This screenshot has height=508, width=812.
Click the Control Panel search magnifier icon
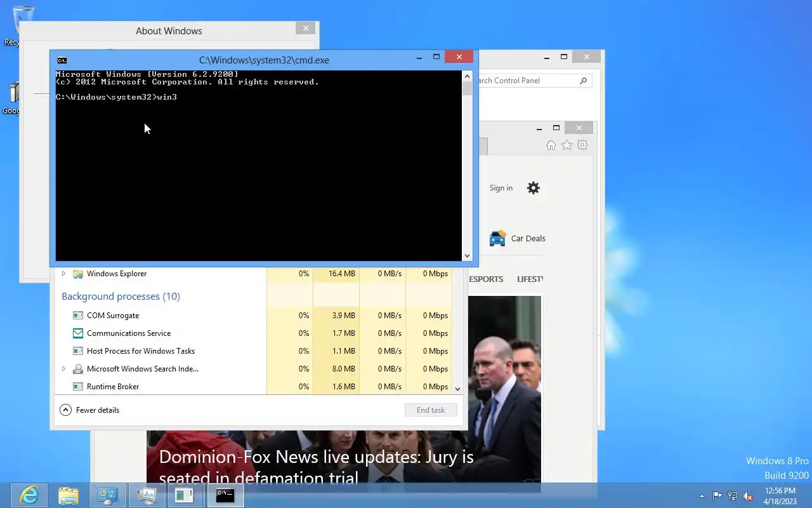coord(584,81)
